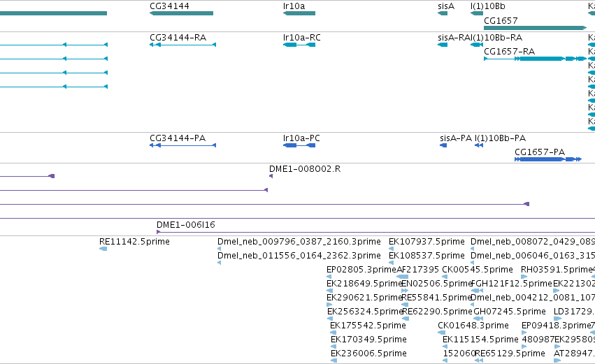Open the l(1)10Bb gene label
This screenshot has height=364, width=595.
pos(487,6)
